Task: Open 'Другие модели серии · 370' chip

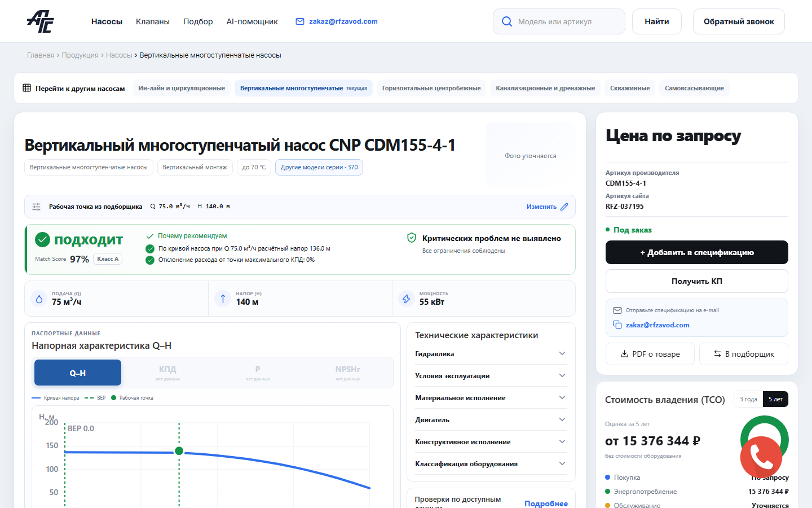Action: [x=319, y=168]
